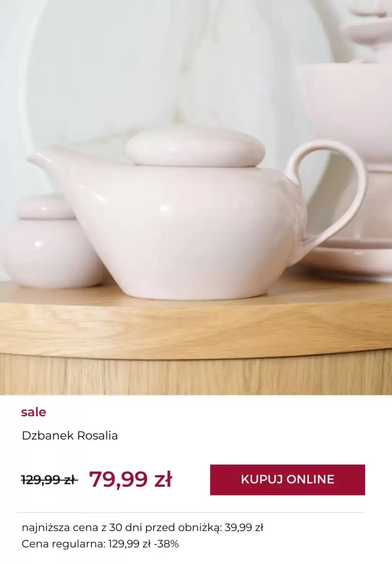Click the KUPUJ ONLINE button

[287, 480]
